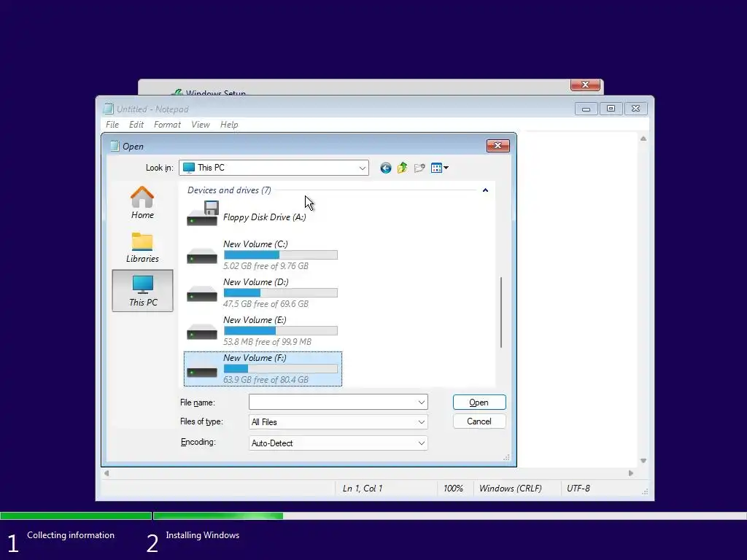
Task: Select New Volume (F:) drive icon
Action: (202, 370)
